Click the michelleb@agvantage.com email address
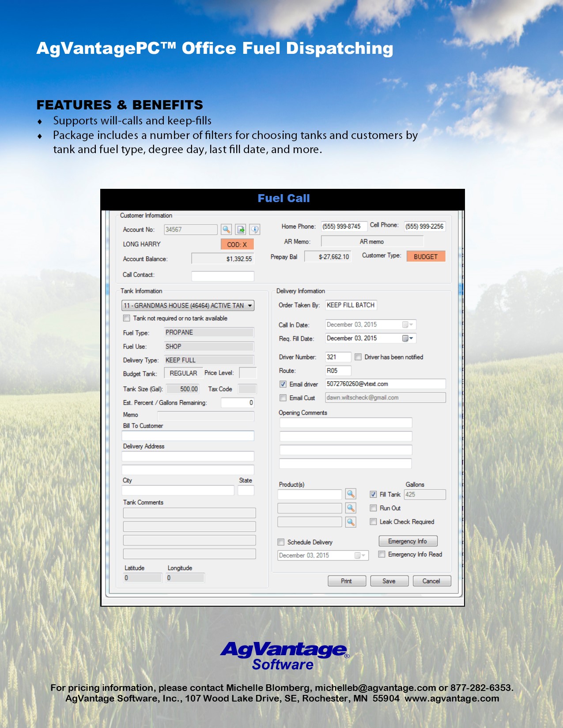 click(375, 688)
